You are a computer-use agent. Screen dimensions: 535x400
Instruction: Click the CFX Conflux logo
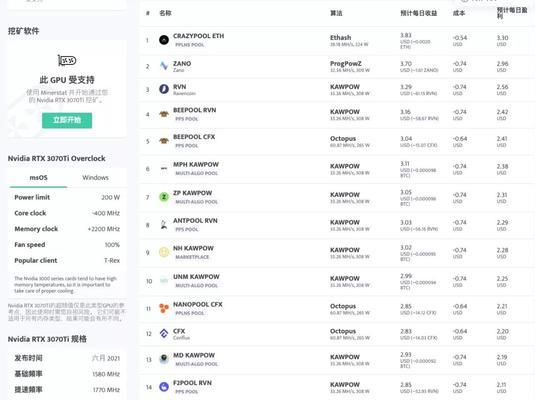[x=164, y=333]
